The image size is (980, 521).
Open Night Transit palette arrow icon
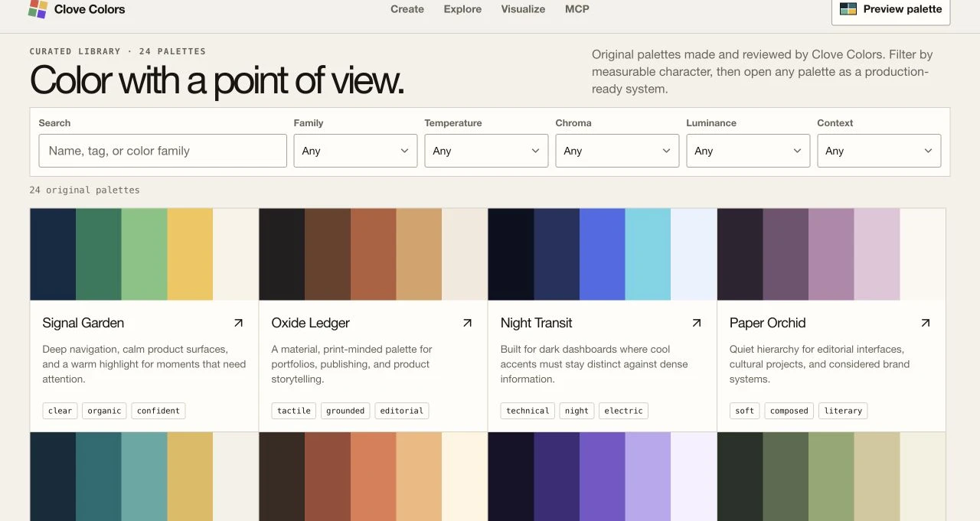click(697, 323)
